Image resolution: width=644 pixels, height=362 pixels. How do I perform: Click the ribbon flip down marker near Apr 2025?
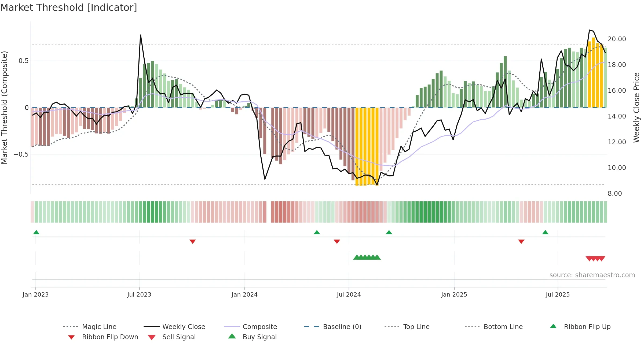(x=521, y=242)
